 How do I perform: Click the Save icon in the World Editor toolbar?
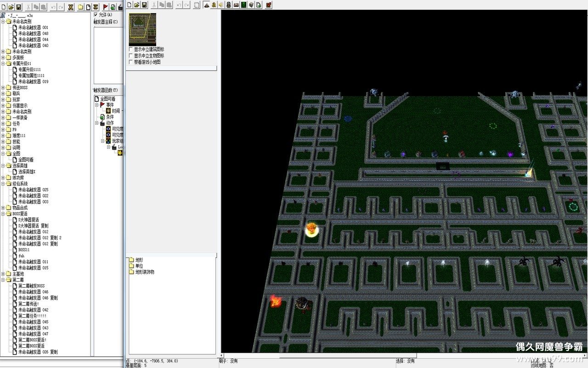coord(144,5)
